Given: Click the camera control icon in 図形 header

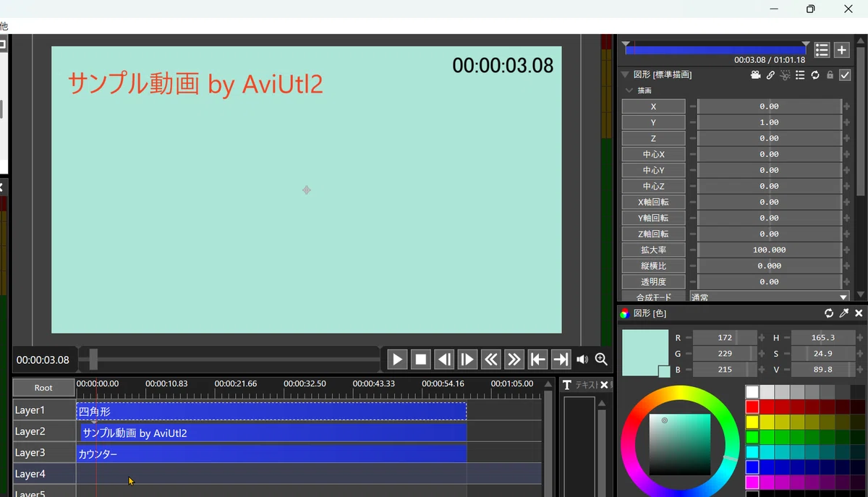Looking at the screenshot, I should pyautogui.click(x=756, y=75).
